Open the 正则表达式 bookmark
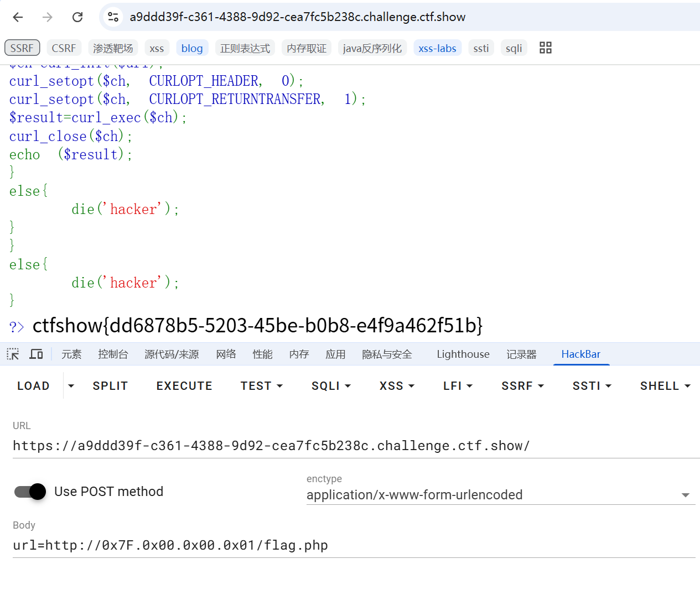Viewport: 700px width, 616px height. click(x=245, y=48)
